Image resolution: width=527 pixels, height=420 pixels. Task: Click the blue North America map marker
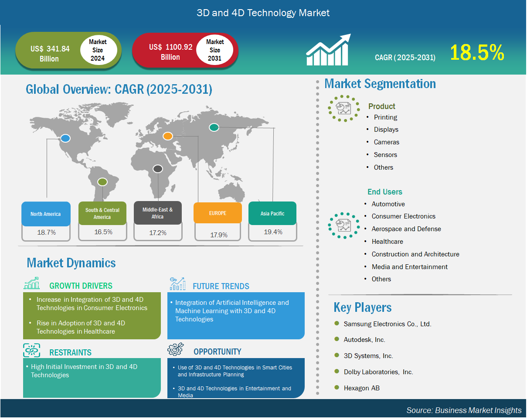(65, 138)
